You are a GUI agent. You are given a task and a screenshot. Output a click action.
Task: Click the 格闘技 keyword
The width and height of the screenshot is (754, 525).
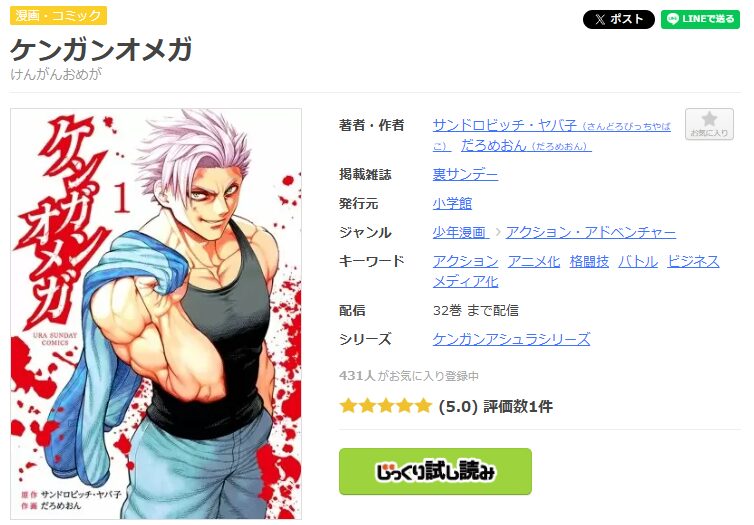(x=589, y=262)
